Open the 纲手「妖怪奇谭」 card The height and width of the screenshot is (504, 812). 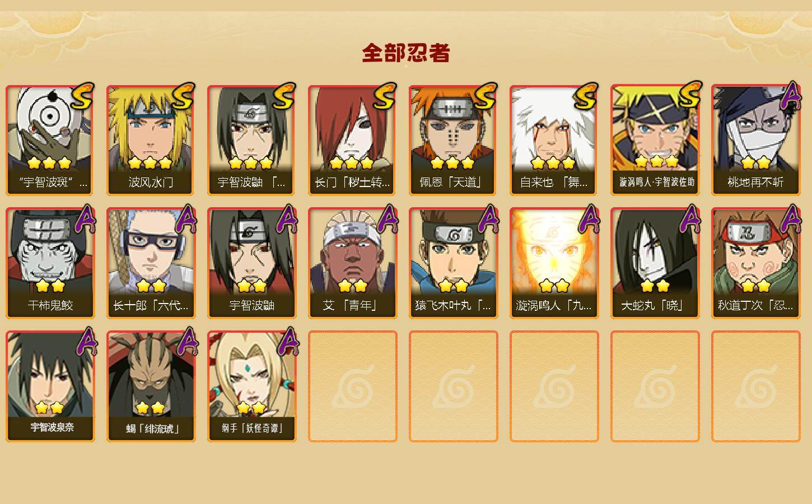pyautogui.click(x=251, y=386)
